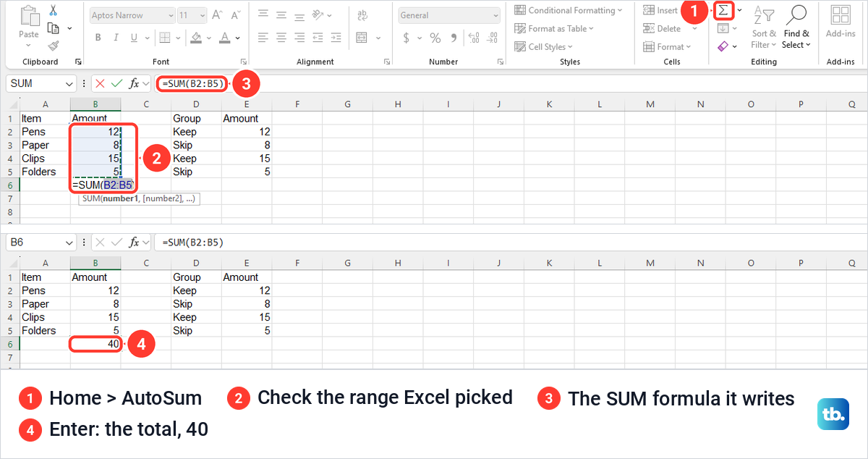
Task: Confirm formula with green checkmark
Action: pyautogui.click(x=117, y=83)
